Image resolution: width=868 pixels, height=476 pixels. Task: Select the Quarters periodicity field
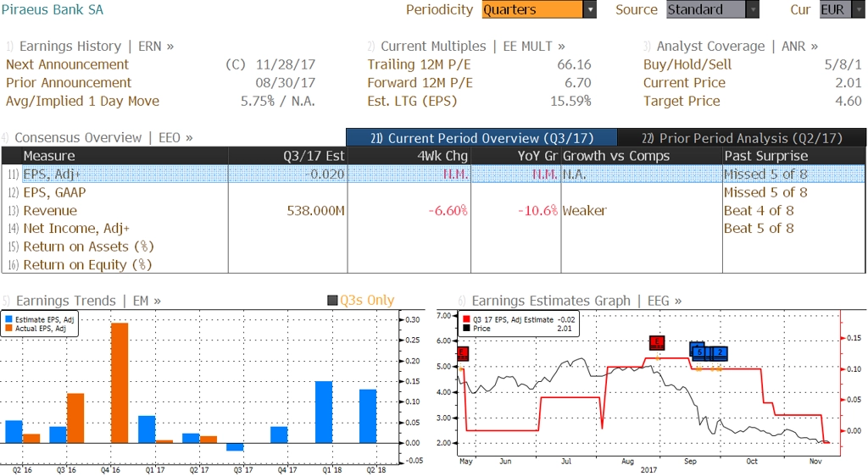point(532,10)
